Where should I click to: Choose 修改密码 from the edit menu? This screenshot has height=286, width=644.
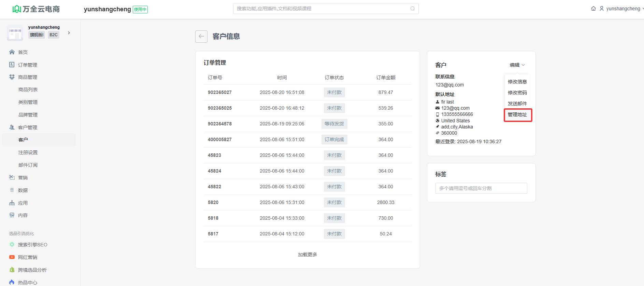click(517, 93)
